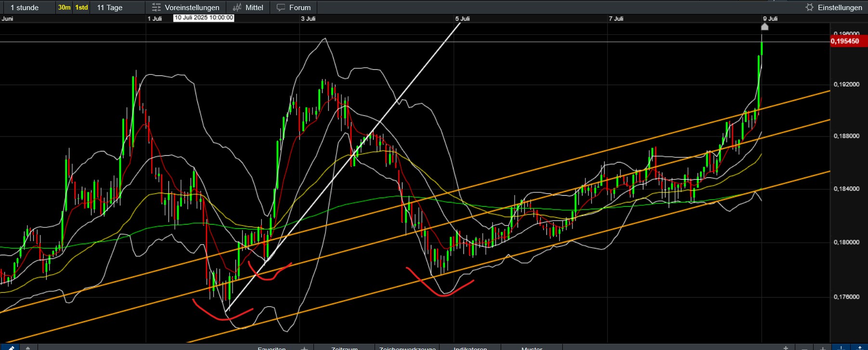Click the '7 Juli' date axis label
This screenshot has height=350, width=868.
616,19
